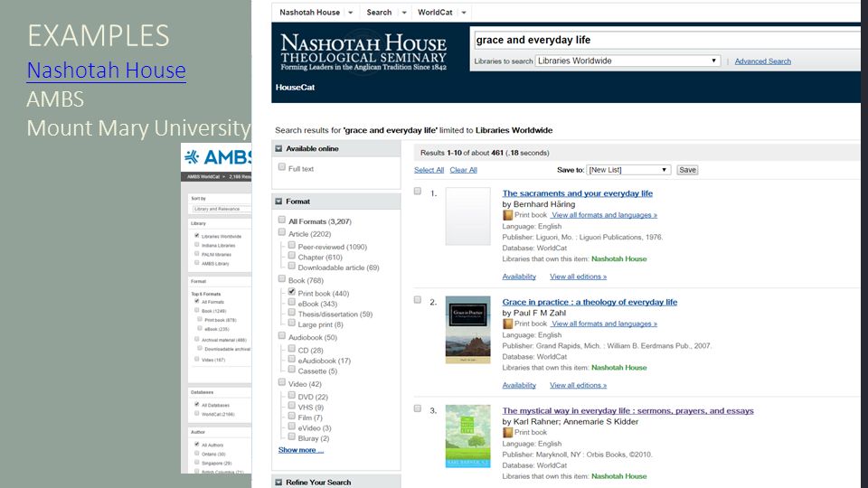The height and width of the screenshot is (488, 868).
Task: Click the Save button
Action: click(x=687, y=170)
